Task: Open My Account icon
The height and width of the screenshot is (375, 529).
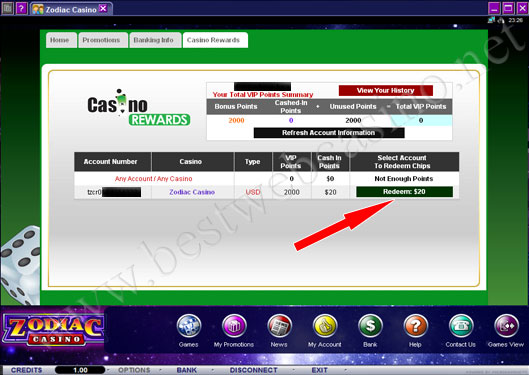Action: (x=325, y=326)
